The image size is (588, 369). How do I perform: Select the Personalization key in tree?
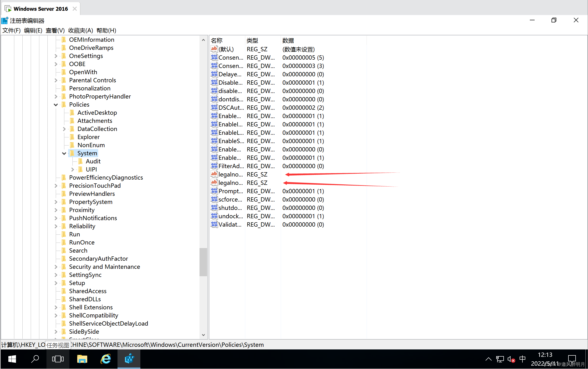pos(90,88)
